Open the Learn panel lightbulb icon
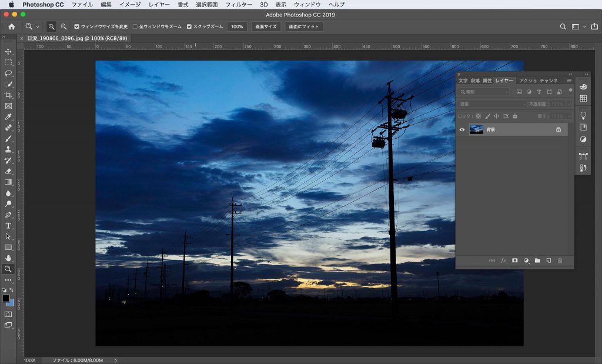The height and width of the screenshot is (364, 602). (583, 115)
